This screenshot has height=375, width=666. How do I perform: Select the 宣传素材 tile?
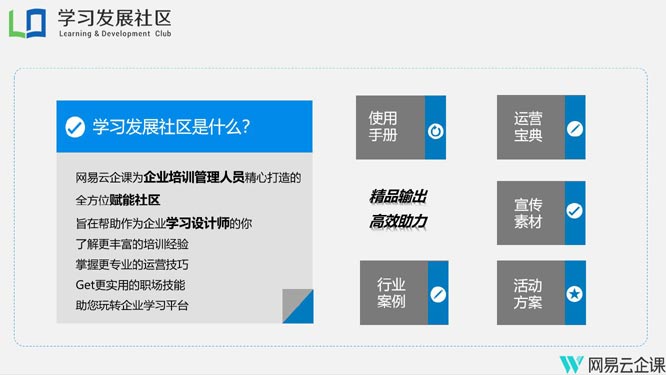541,213
